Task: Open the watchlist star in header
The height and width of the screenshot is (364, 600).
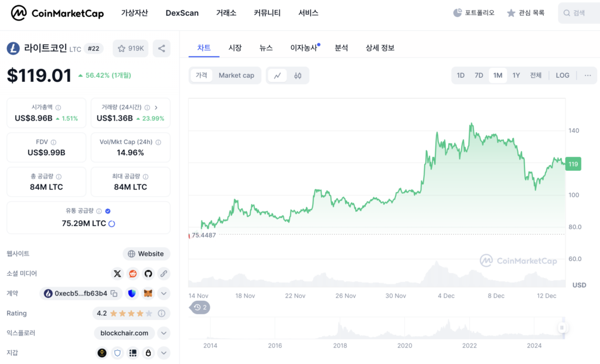Action: pos(511,13)
